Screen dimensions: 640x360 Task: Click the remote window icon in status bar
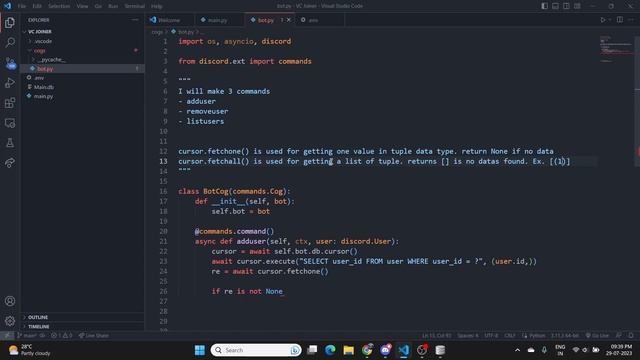(x=8, y=336)
